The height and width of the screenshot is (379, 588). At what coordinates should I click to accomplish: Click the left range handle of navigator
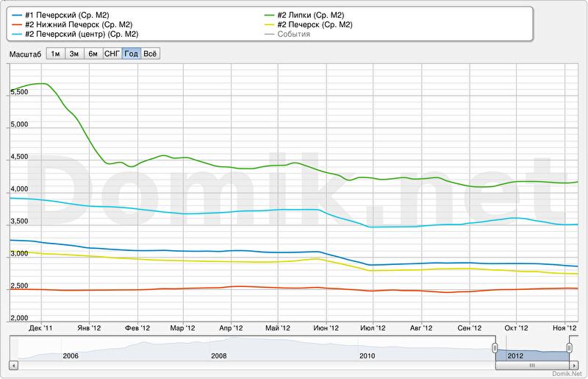pyautogui.click(x=495, y=347)
